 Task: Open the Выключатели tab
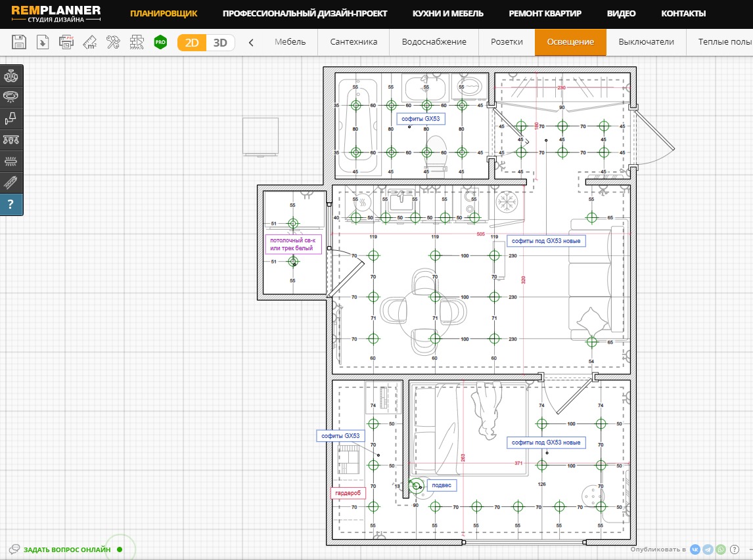pos(646,42)
